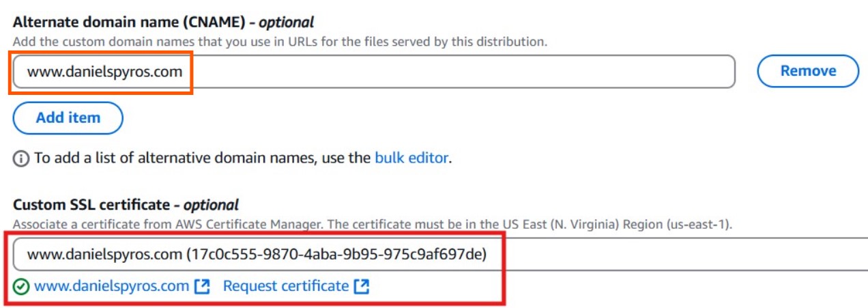
Task: Click the info icon beside bulk editor note
Action: coord(21,158)
